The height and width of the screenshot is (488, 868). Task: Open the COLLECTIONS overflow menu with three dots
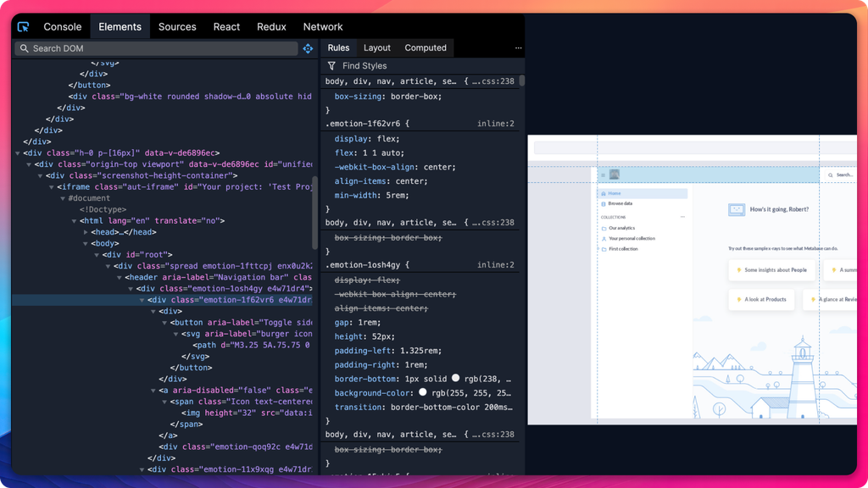[682, 217]
